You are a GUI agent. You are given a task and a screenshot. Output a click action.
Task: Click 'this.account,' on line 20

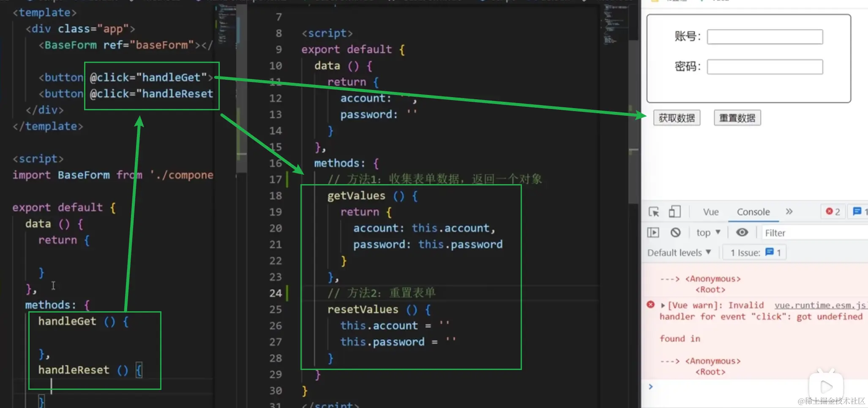click(x=453, y=228)
